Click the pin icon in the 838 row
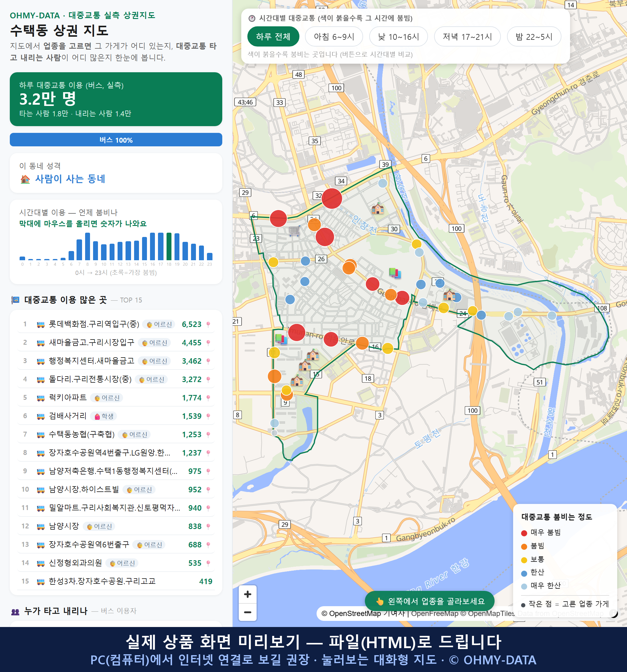627x672 pixels. pyautogui.click(x=208, y=526)
